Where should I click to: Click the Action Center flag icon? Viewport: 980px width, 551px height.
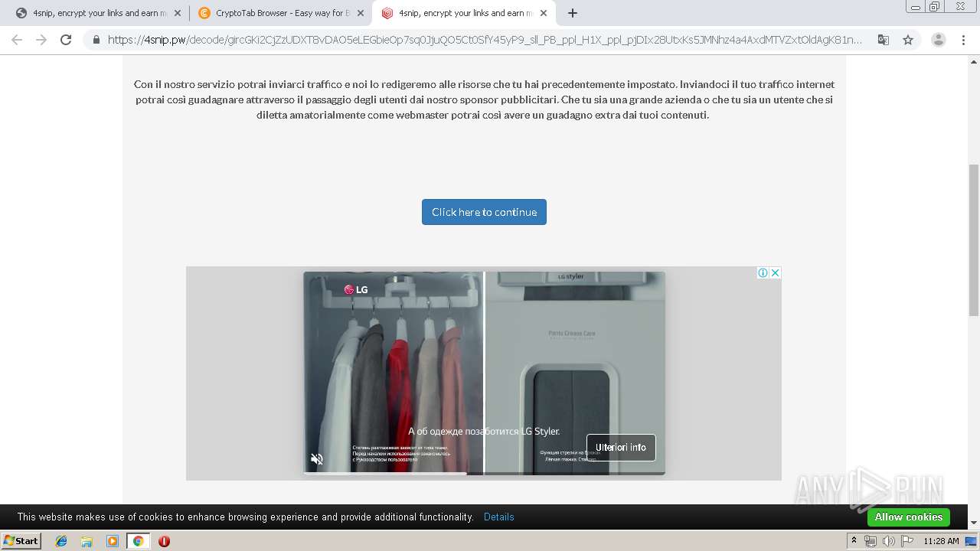(907, 541)
